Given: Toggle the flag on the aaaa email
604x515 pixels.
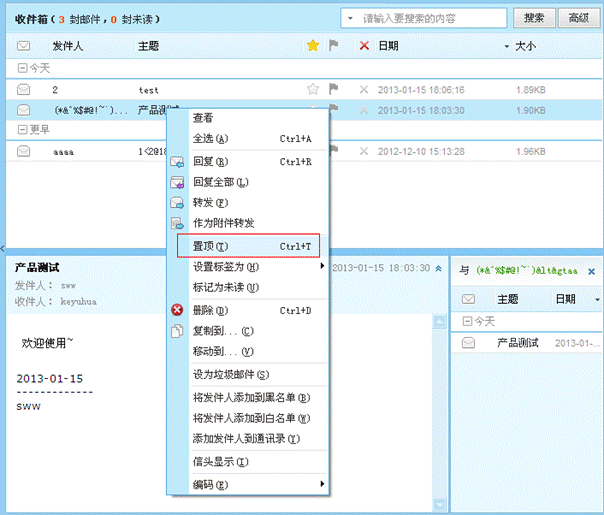Looking at the screenshot, I should (x=334, y=151).
